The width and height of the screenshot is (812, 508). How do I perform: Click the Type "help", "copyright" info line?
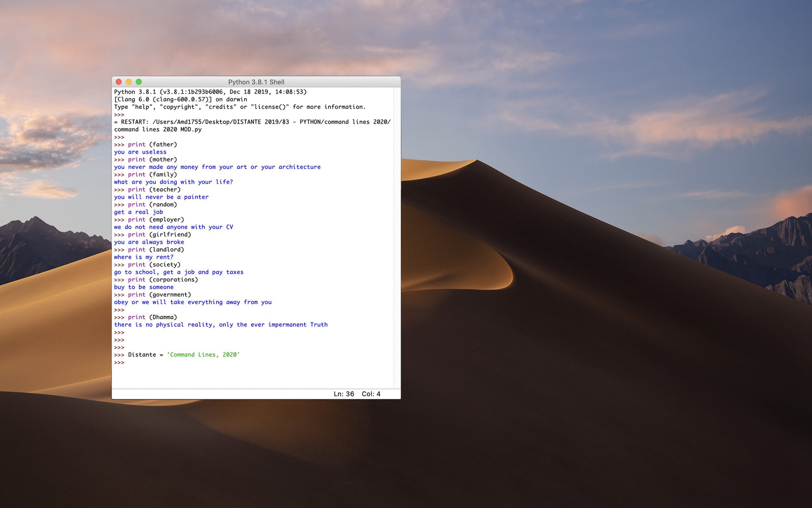coord(240,107)
